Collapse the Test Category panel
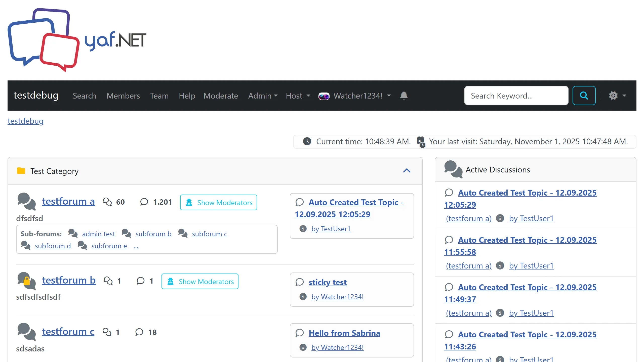This screenshot has width=644, height=362. pyautogui.click(x=407, y=171)
